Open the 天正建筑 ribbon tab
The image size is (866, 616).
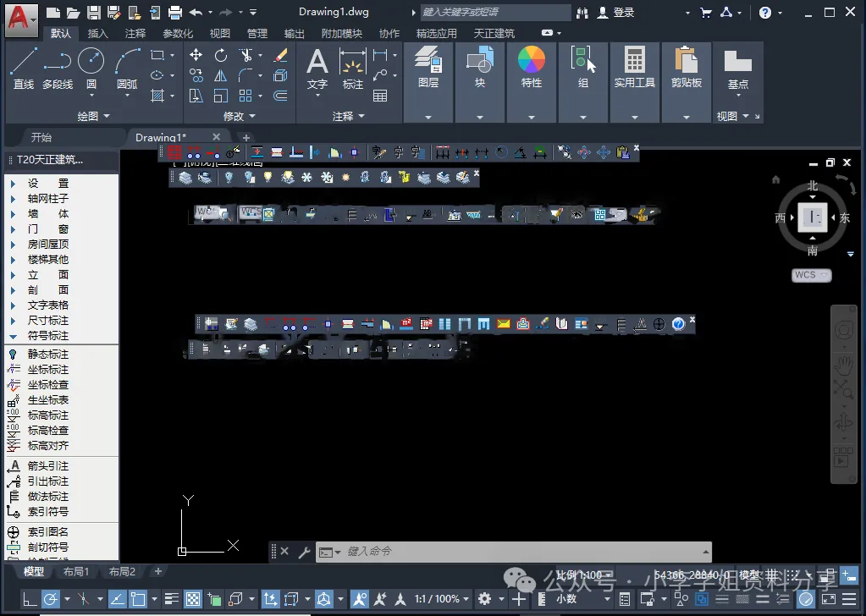point(494,34)
